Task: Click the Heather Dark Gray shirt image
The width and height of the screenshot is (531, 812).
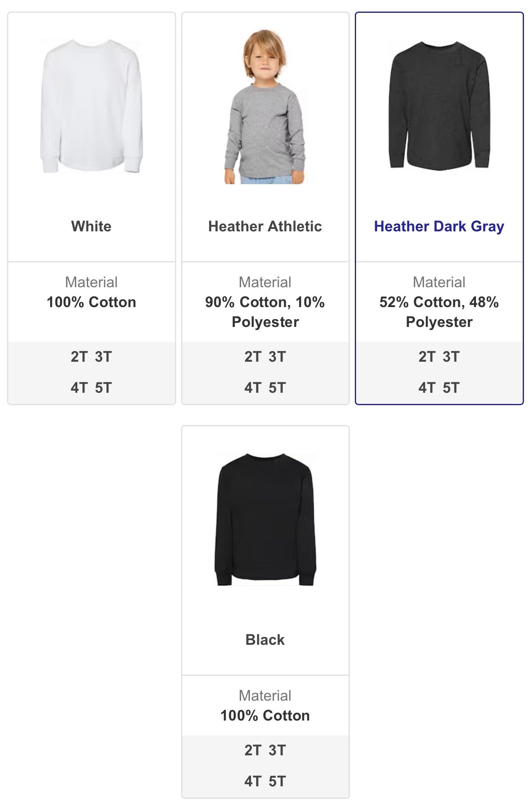Action: 439,106
